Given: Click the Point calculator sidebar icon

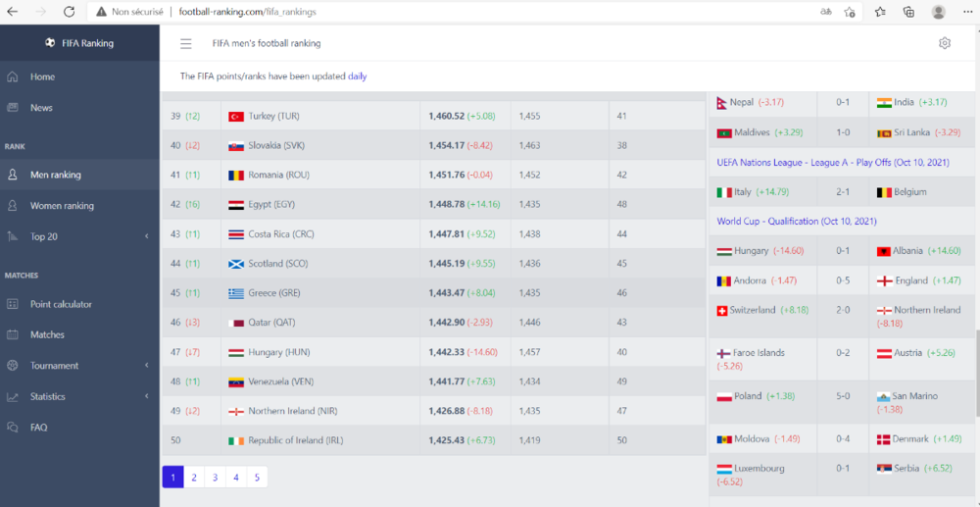Looking at the screenshot, I should [13, 304].
